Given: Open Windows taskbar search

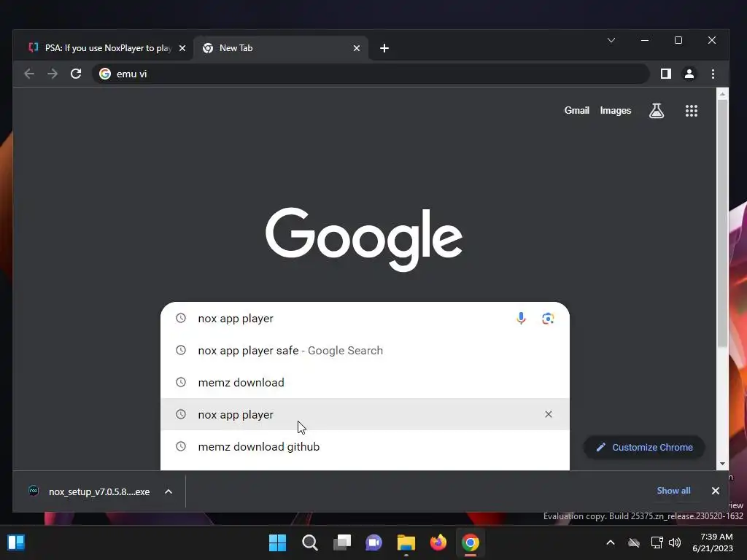Looking at the screenshot, I should click(x=309, y=542).
